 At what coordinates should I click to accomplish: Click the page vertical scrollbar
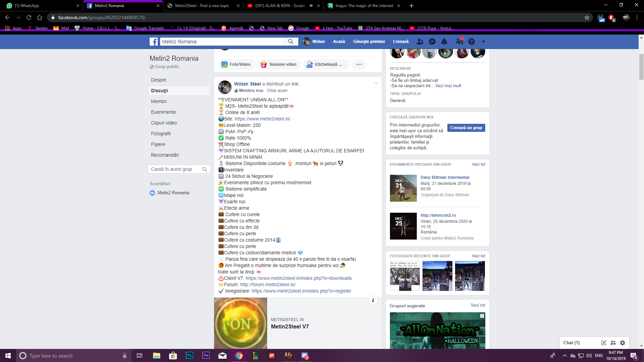641,67
